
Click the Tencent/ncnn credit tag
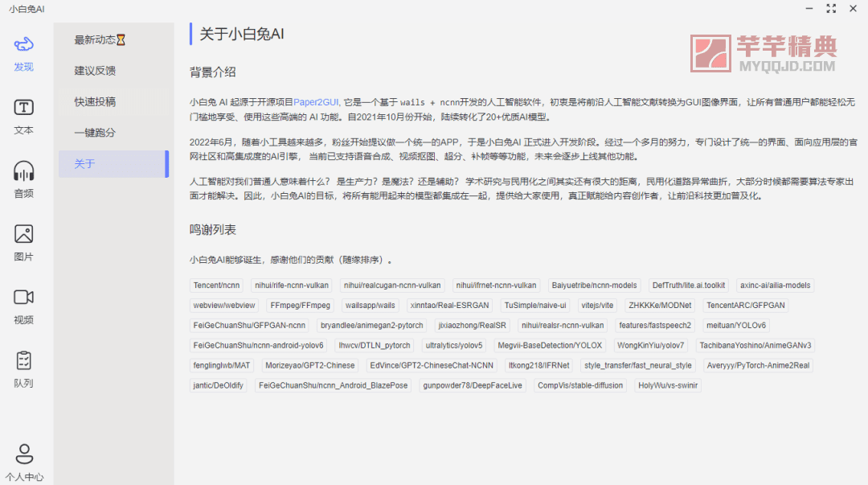(x=216, y=286)
